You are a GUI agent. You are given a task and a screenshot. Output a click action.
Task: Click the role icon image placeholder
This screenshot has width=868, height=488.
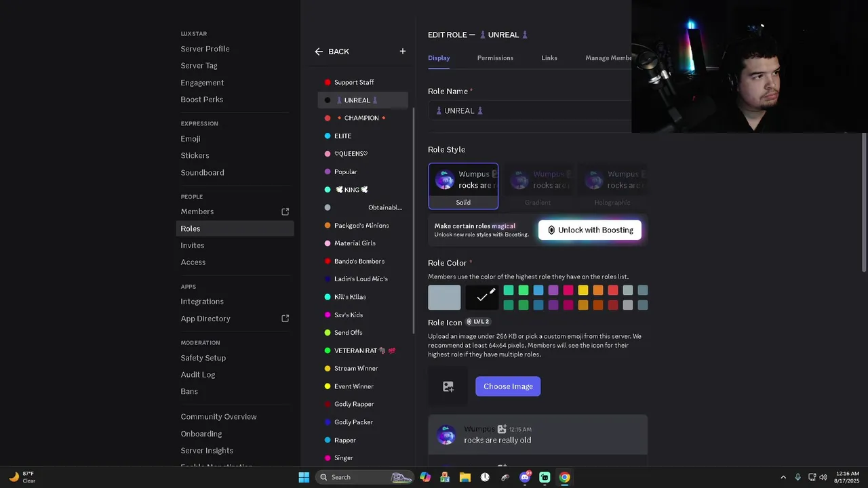tap(448, 386)
